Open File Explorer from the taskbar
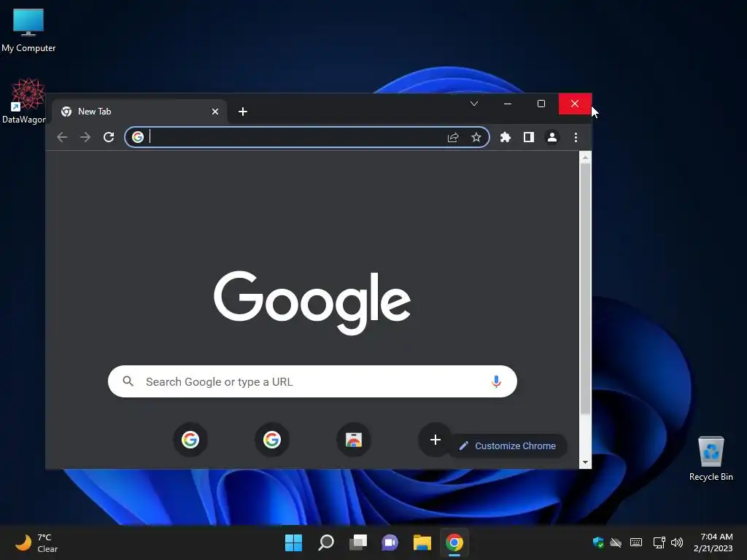 422,542
